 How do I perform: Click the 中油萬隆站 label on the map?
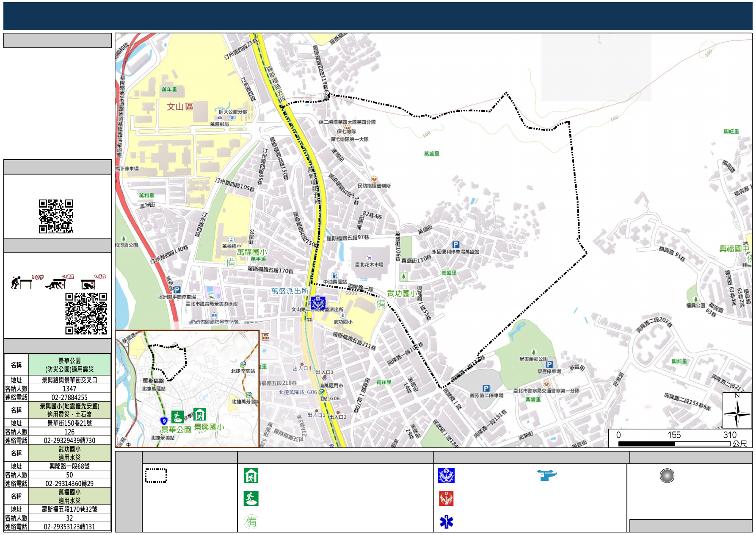(335, 282)
